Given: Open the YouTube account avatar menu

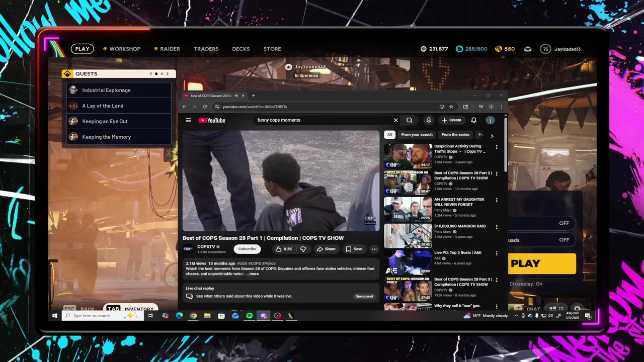Looking at the screenshot, I should click(x=490, y=120).
